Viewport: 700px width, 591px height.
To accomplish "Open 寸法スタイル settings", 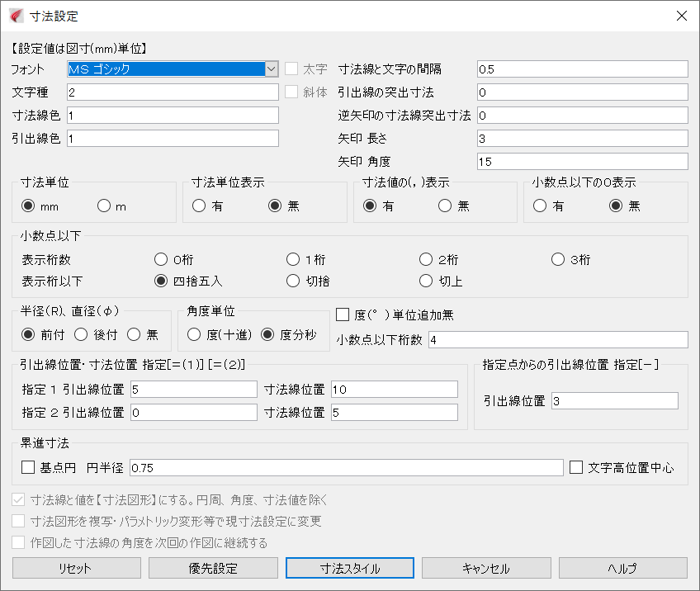I will pyautogui.click(x=348, y=568).
